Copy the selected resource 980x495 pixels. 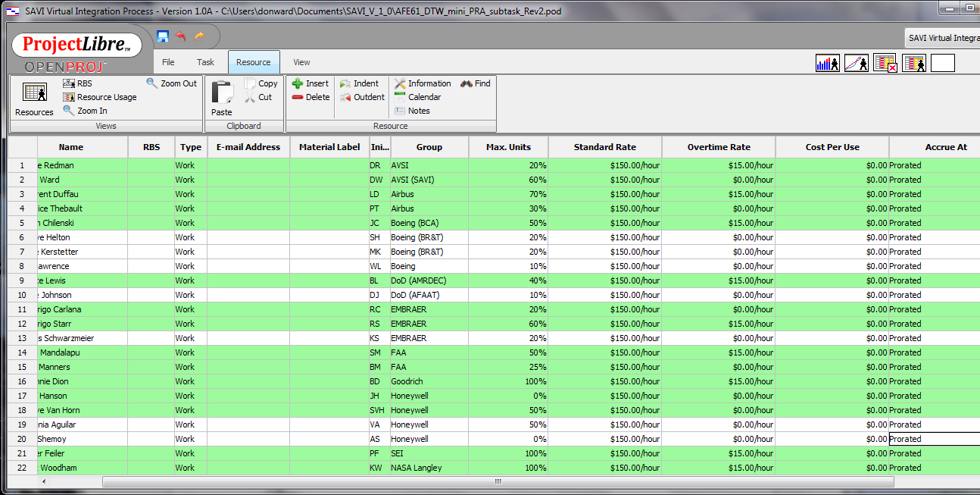261,83
